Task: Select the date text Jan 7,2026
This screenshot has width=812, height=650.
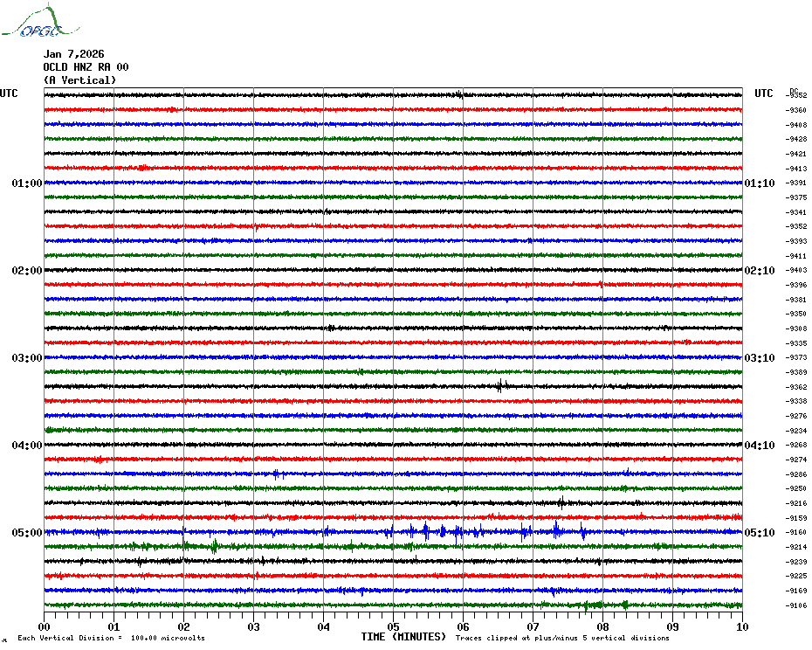Action: [x=73, y=54]
